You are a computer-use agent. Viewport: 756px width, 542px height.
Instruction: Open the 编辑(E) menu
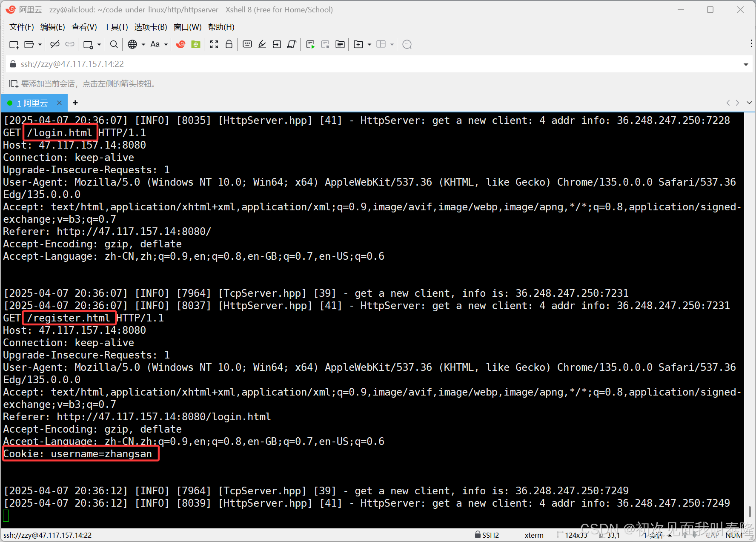(53, 27)
